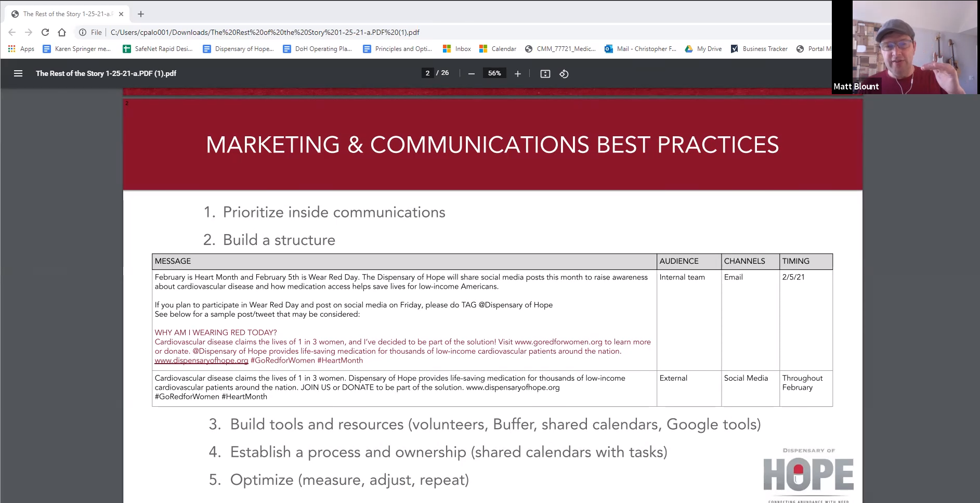
Task: Open the Inbox bookmark
Action: click(x=457, y=49)
